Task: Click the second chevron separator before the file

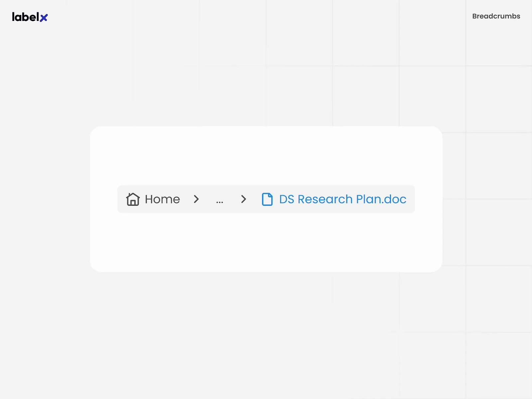Action: tap(244, 199)
